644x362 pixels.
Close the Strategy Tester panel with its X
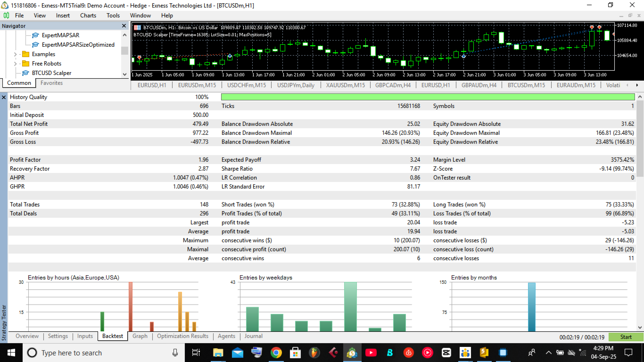(4, 97)
